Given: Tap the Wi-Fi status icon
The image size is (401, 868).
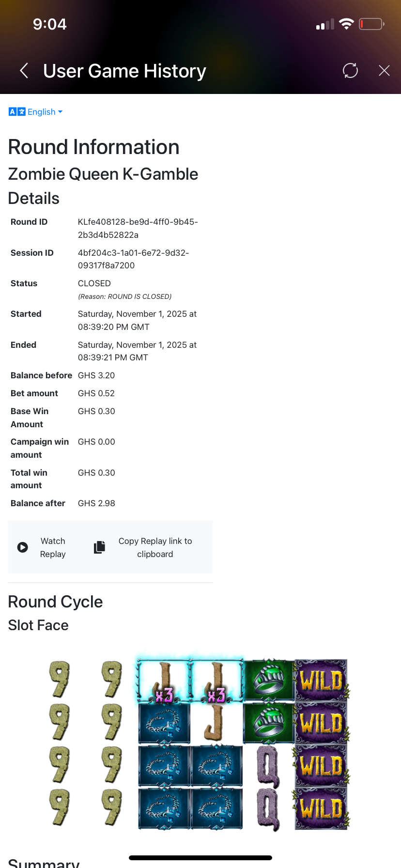Looking at the screenshot, I should (346, 24).
